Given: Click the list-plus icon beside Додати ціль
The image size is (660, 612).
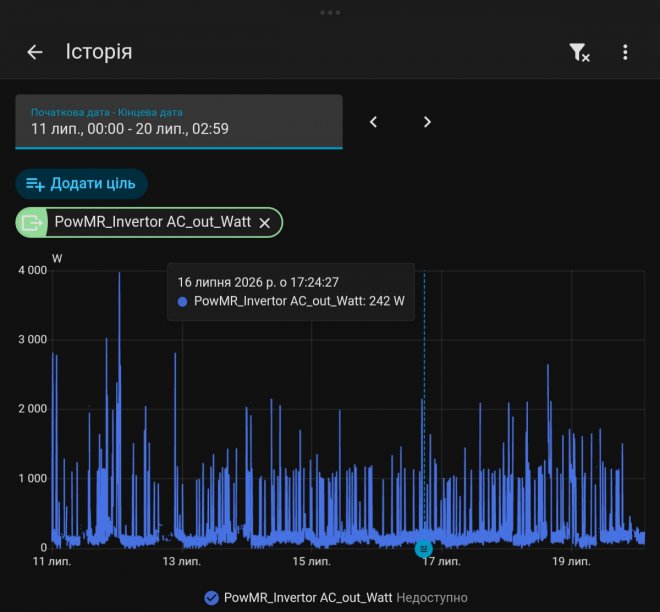Looking at the screenshot, I should coord(35,184).
